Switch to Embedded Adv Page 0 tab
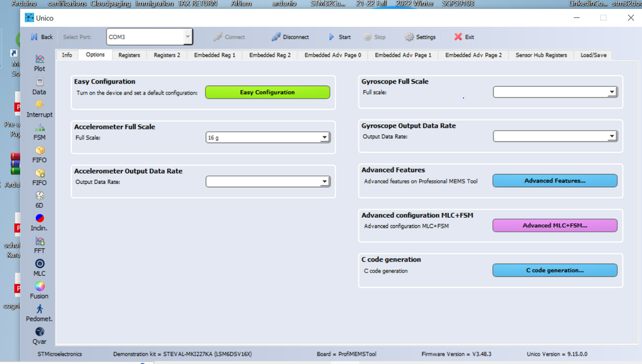This screenshot has width=642, height=364. (333, 55)
